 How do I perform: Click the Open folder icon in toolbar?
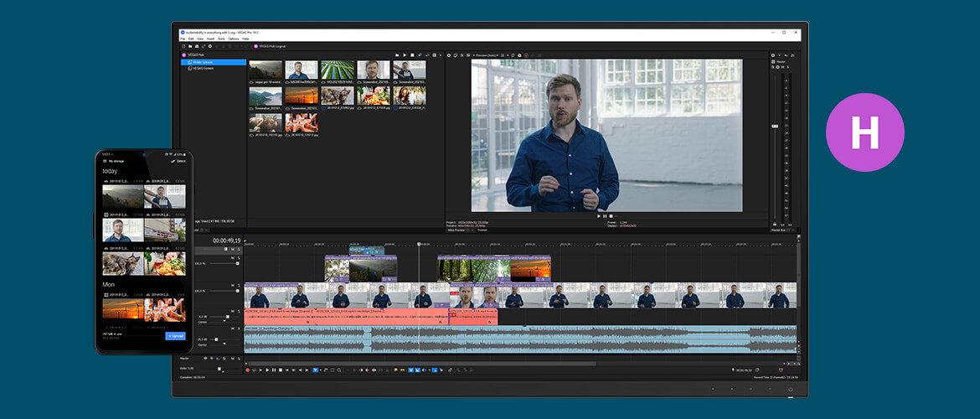190,45
